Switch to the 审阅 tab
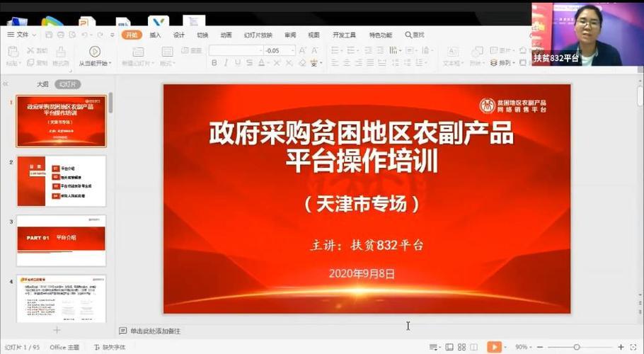 click(x=290, y=35)
